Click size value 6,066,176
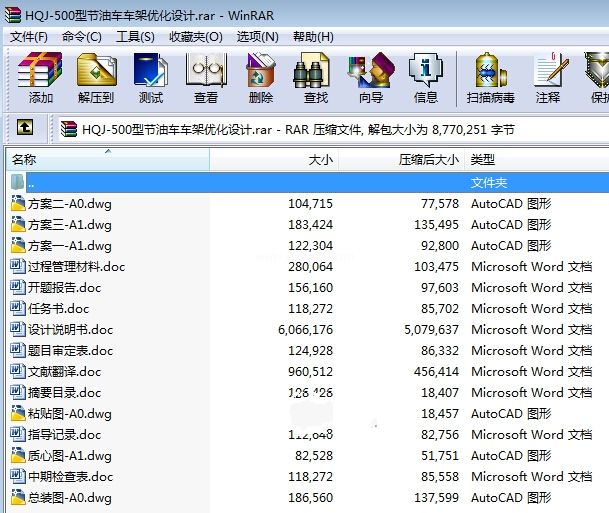 [305, 329]
